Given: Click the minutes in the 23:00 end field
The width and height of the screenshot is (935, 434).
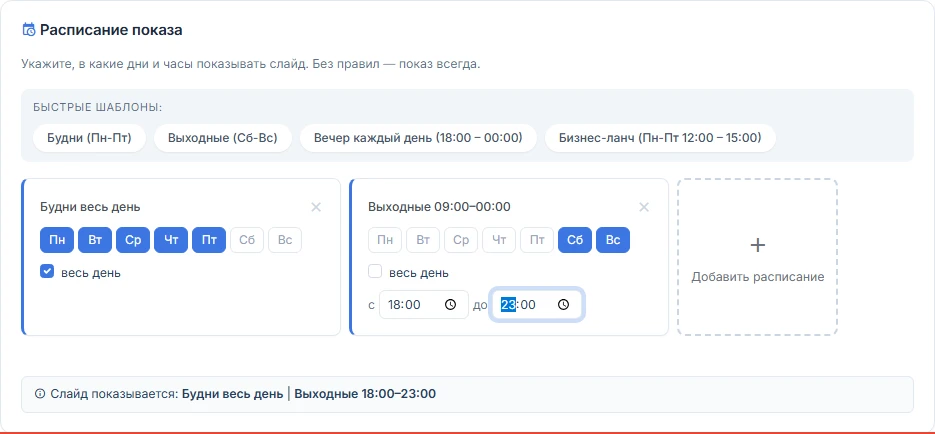Looking at the screenshot, I should pyautogui.click(x=528, y=305).
